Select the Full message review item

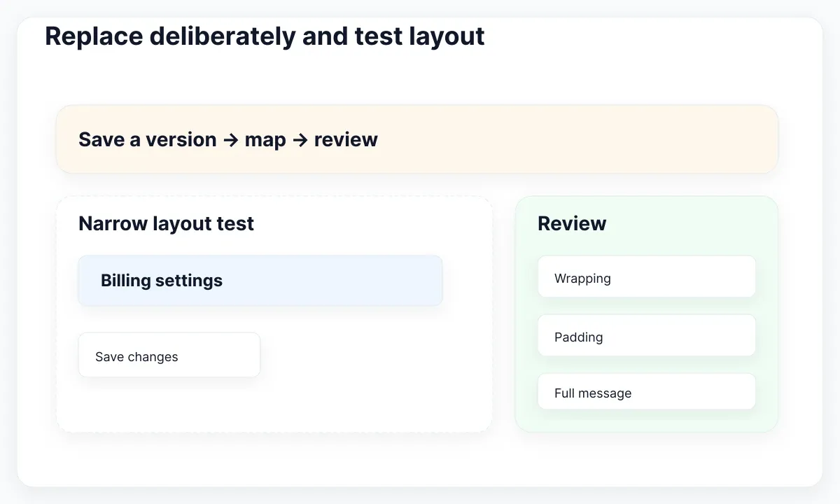coord(647,391)
